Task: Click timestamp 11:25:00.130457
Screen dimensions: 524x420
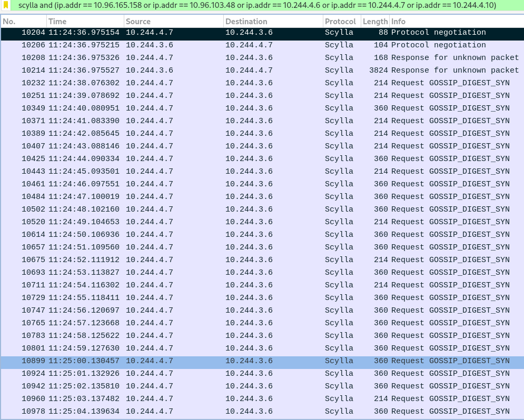Action: point(84,361)
